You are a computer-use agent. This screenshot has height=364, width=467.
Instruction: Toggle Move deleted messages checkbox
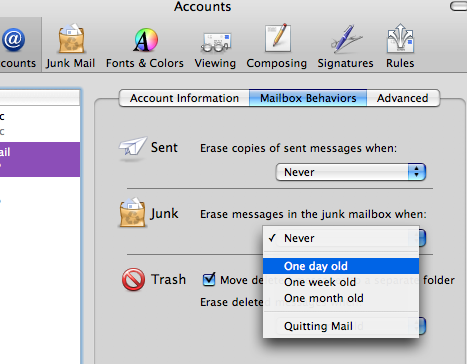coord(209,279)
